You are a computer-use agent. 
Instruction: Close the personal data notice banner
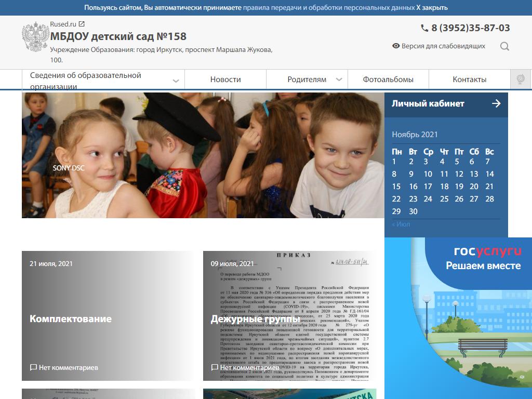point(432,8)
